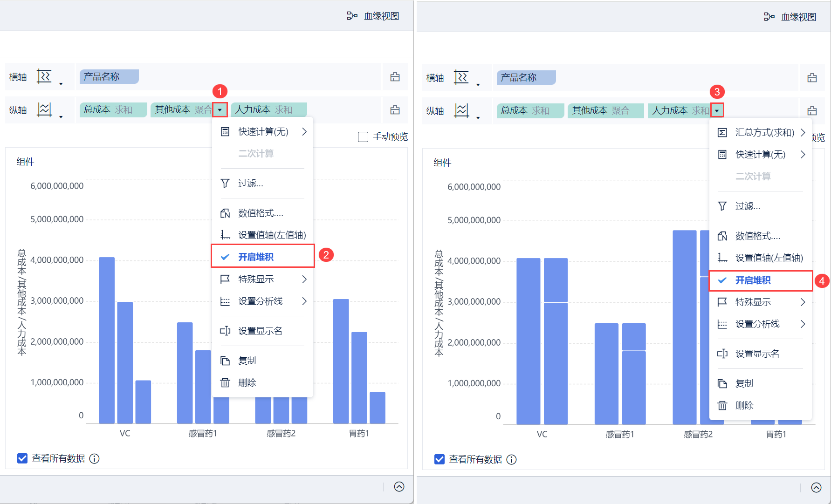Open the lineage view in left panel
The width and height of the screenshot is (831, 504).
click(373, 16)
